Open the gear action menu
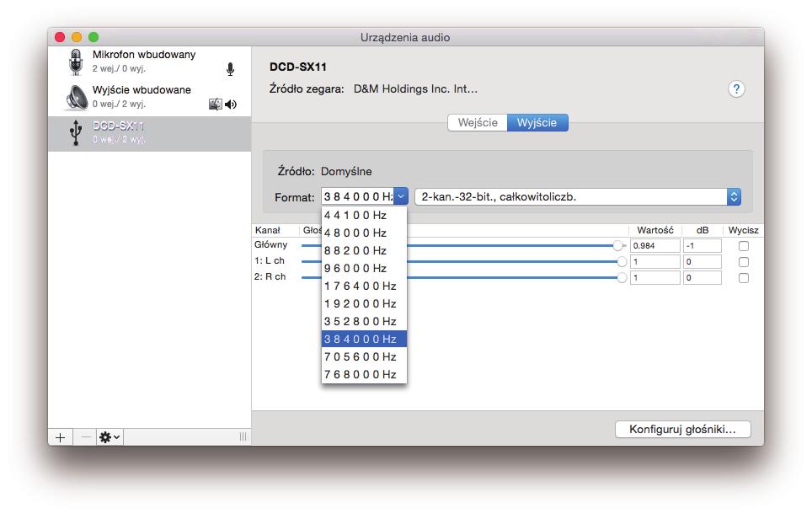 point(110,437)
